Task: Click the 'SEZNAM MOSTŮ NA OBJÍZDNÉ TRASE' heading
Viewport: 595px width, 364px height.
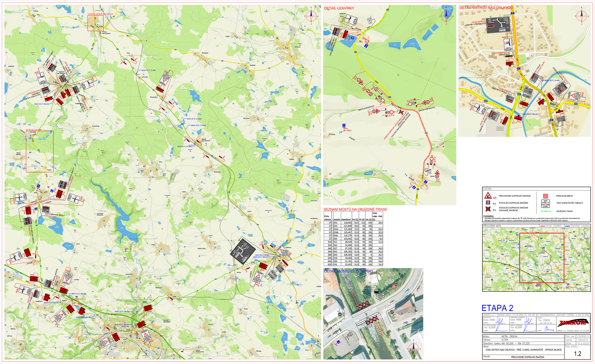Action: tap(355, 209)
